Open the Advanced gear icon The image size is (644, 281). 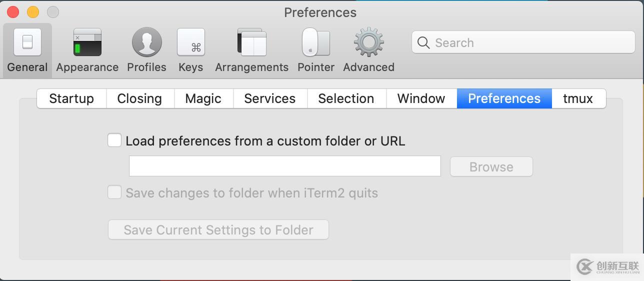click(x=368, y=42)
